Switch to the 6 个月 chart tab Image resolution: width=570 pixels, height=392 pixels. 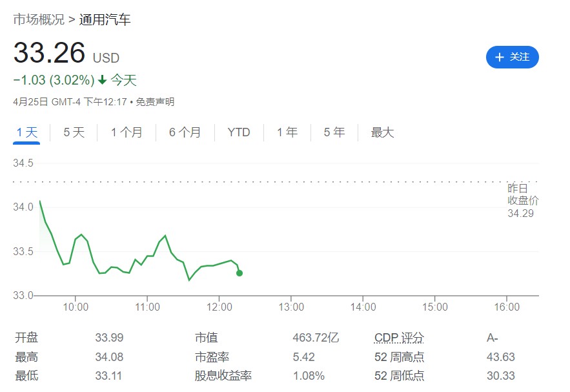(x=185, y=132)
